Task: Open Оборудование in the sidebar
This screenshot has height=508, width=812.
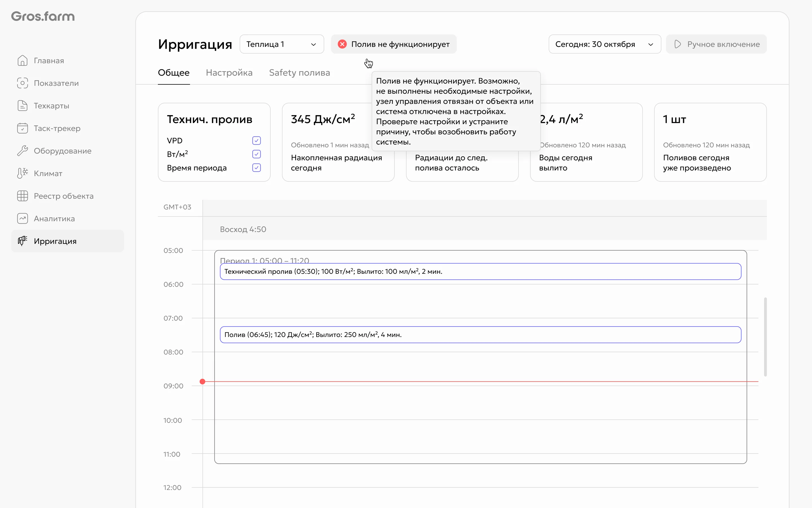Action: 67,151
